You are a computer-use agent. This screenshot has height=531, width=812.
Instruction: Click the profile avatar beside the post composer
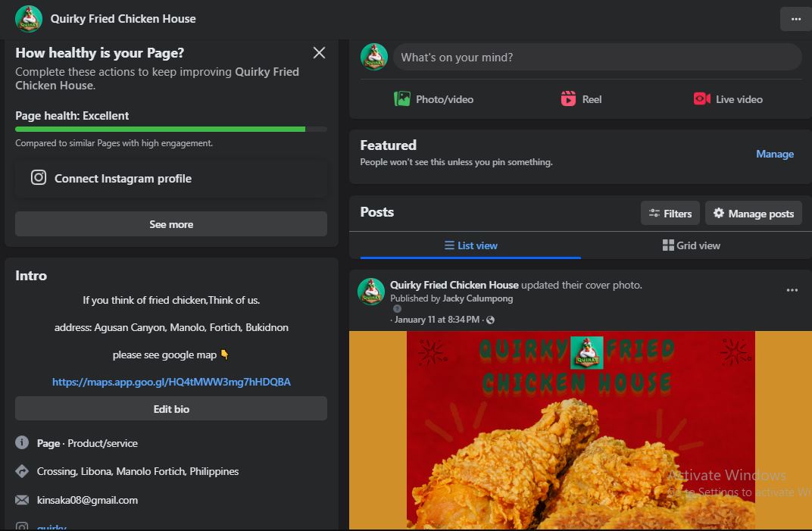[374, 57]
